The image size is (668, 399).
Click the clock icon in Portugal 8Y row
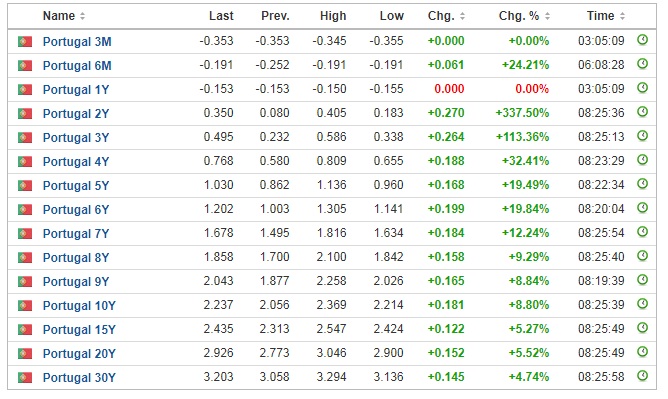pos(642,256)
